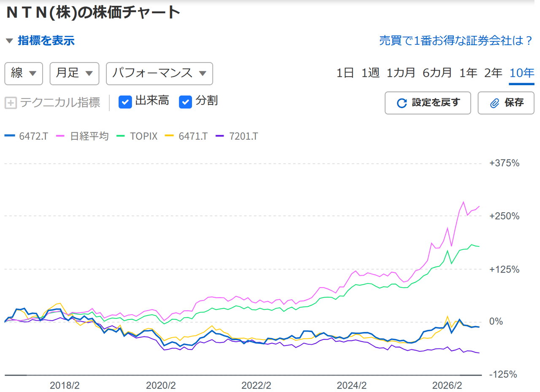
Task: Click the blue 6472.T legend swatch
Action: point(10,136)
